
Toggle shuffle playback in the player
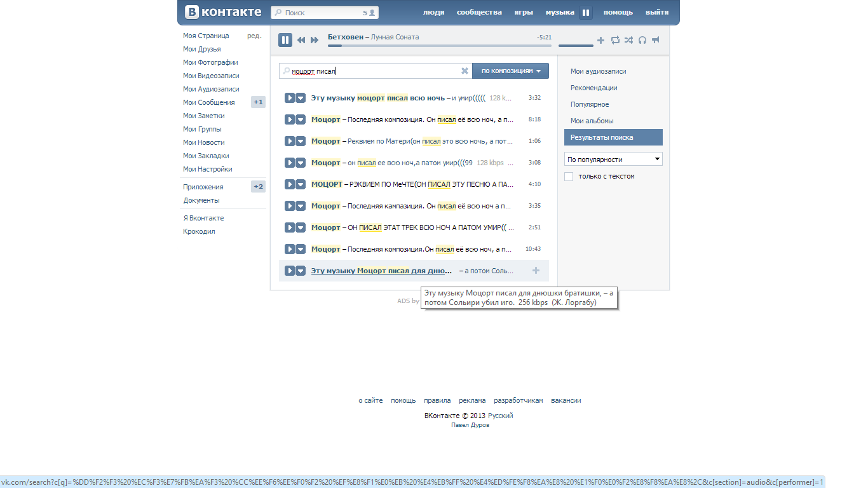628,40
